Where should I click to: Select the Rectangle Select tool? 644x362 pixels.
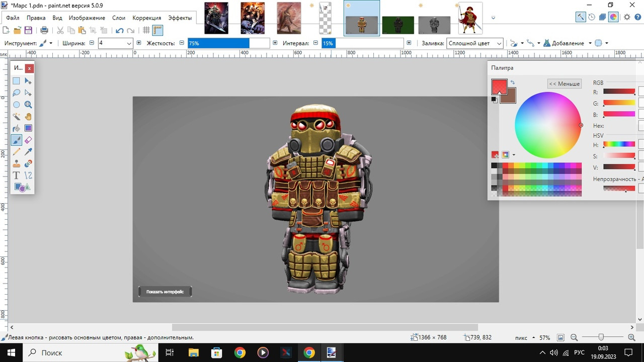[17, 81]
